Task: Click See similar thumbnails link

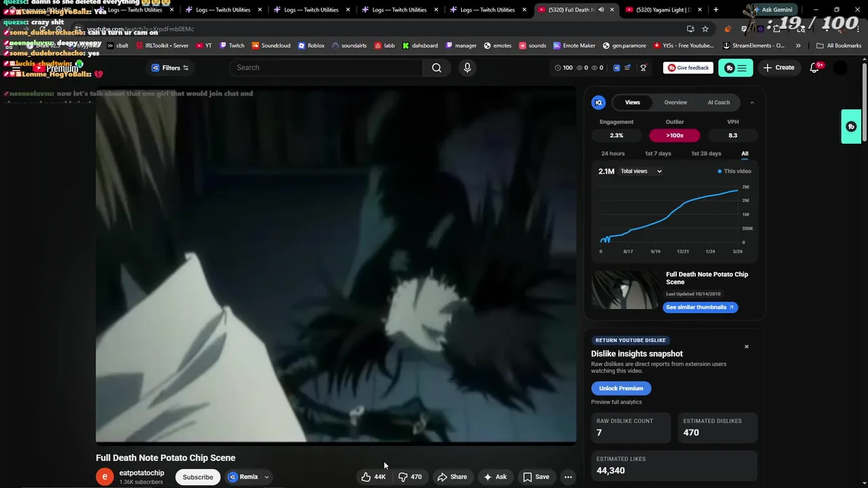Action: click(x=700, y=307)
